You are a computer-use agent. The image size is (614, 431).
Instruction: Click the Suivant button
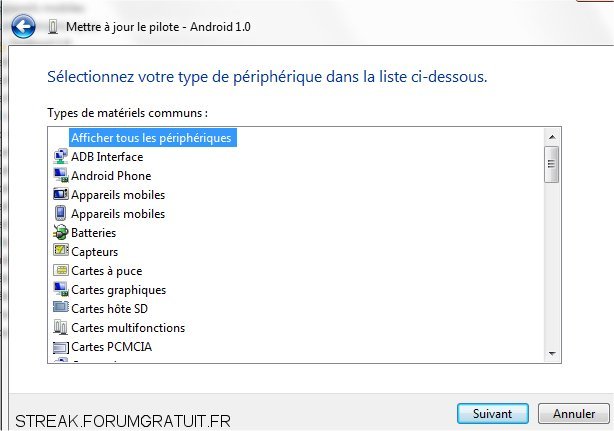pyautogui.click(x=493, y=414)
